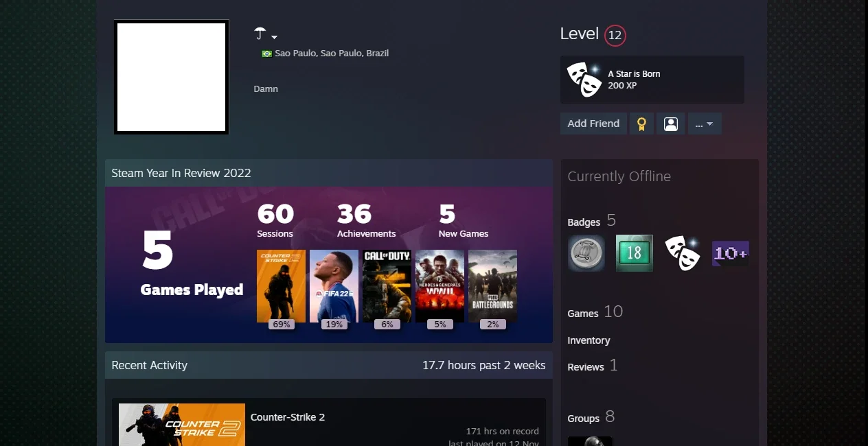This screenshot has width=868, height=446.
Task: Open the Games 10 link
Action: click(x=595, y=312)
